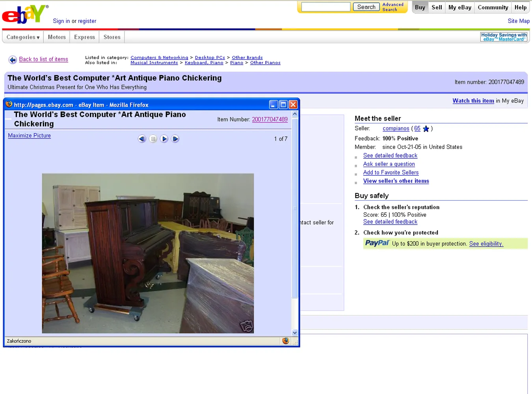532x394 pixels.
Task: Go to the previous picture in the slideshow
Action: pyautogui.click(x=142, y=139)
